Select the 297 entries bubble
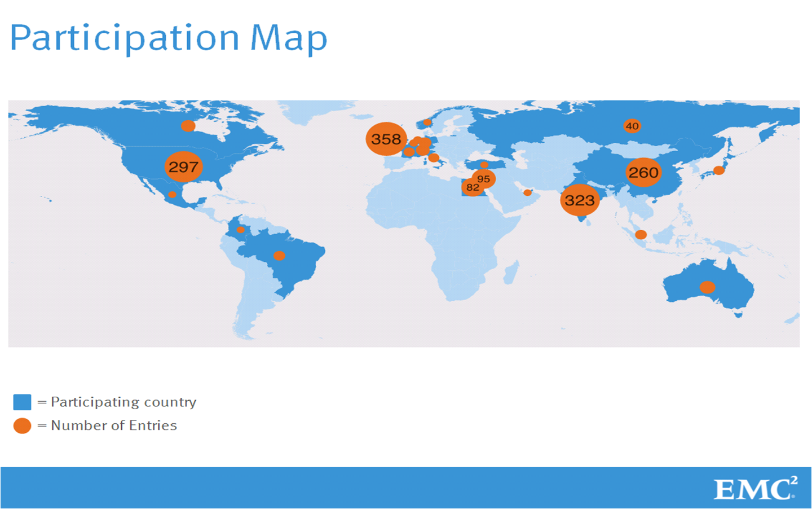Viewport: 812px width, 509px height. pyautogui.click(x=183, y=166)
